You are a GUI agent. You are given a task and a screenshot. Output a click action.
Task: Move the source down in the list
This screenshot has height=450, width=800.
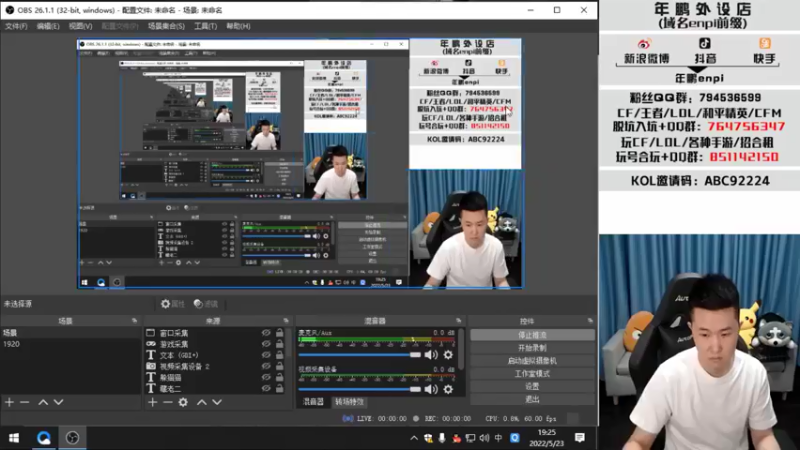coord(217,402)
